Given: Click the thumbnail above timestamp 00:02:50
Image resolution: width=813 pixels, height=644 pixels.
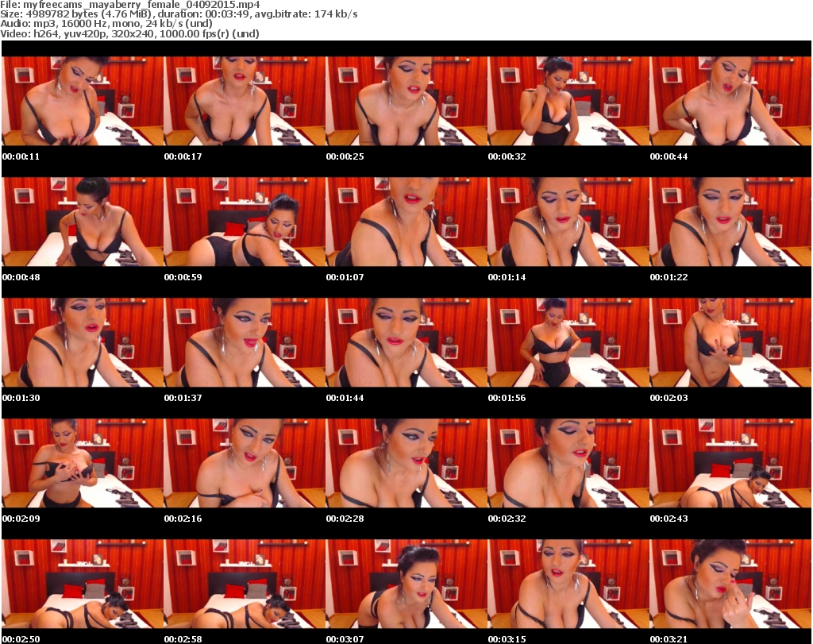Looking at the screenshot, I should [83, 584].
